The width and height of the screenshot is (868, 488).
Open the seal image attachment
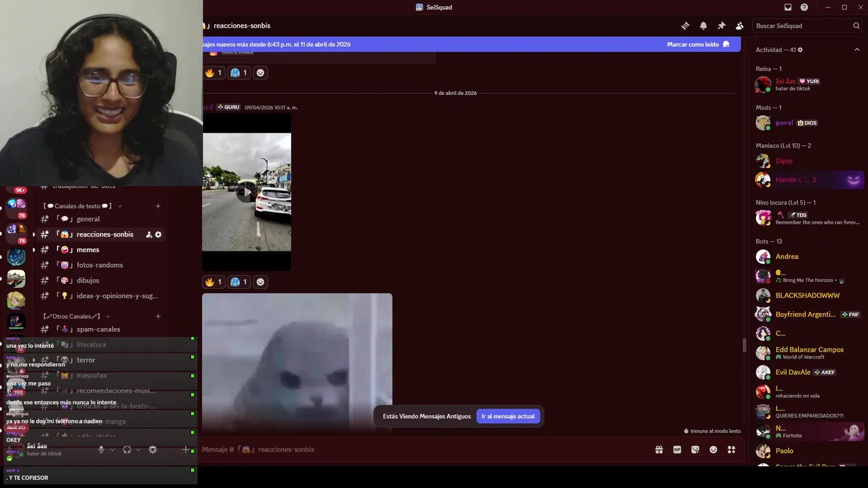point(297,363)
